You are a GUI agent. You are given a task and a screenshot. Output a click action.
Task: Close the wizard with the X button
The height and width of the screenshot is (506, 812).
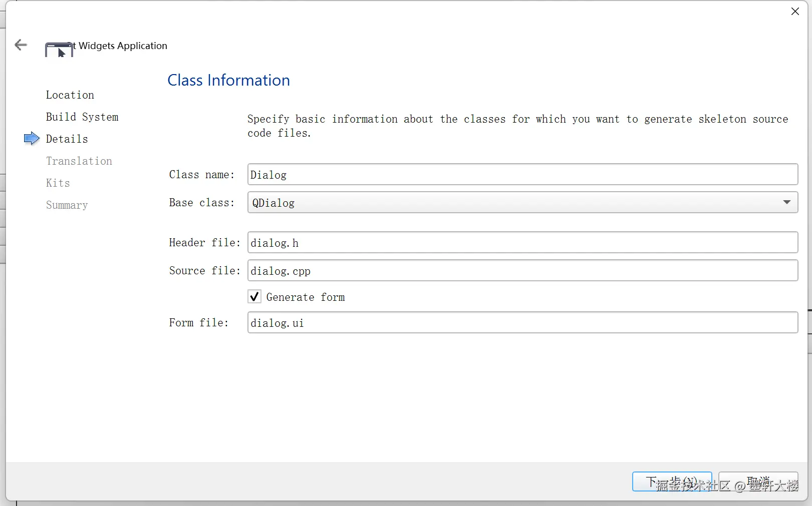[x=795, y=12]
